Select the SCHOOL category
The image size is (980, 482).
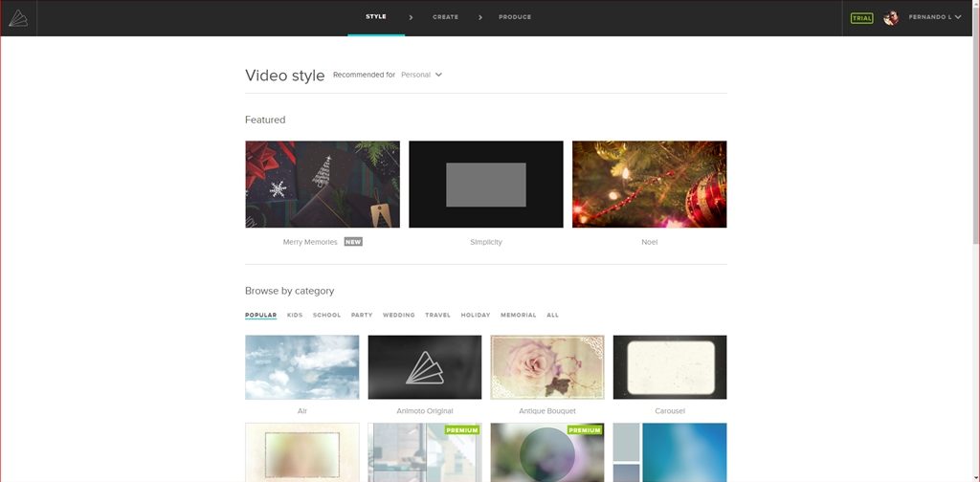tap(327, 316)
